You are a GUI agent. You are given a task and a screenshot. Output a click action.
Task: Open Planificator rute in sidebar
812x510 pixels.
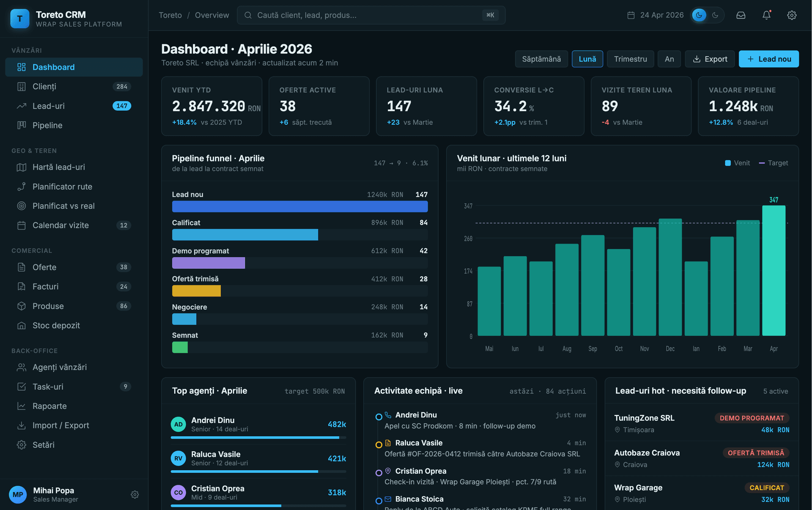62,186
